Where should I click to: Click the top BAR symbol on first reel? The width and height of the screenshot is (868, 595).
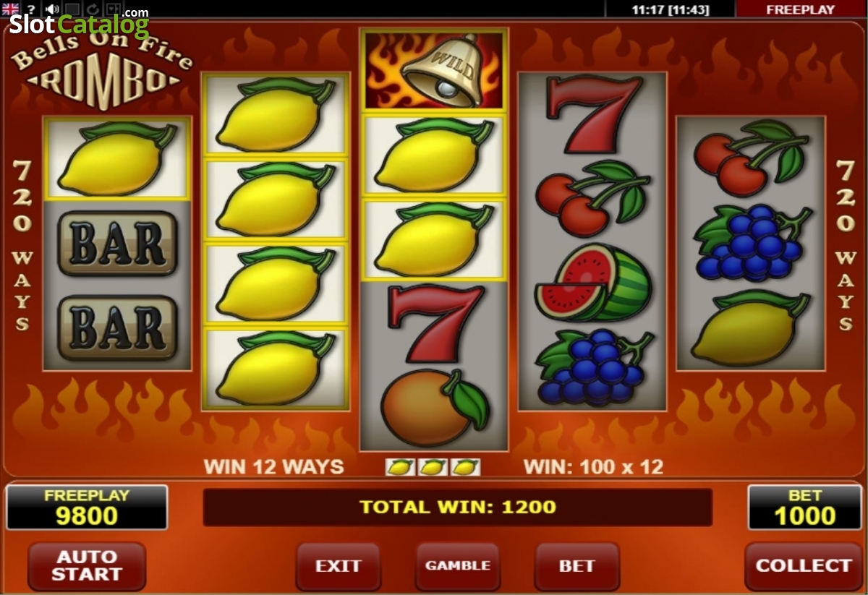[117, 244]
